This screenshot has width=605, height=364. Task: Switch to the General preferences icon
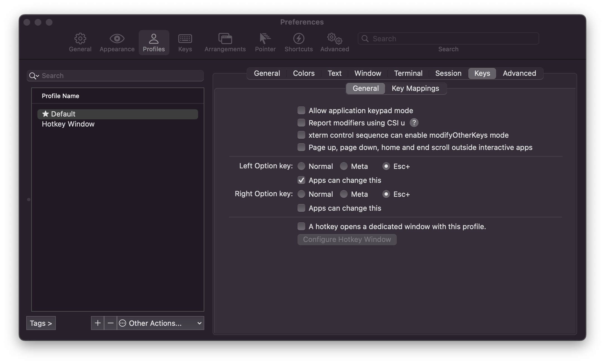click(x=80, y=42)
